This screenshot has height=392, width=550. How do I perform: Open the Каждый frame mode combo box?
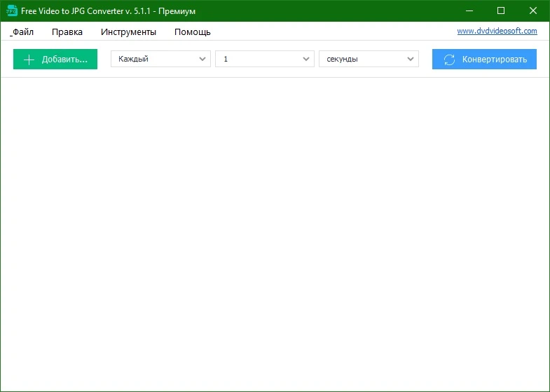point(160,59)
